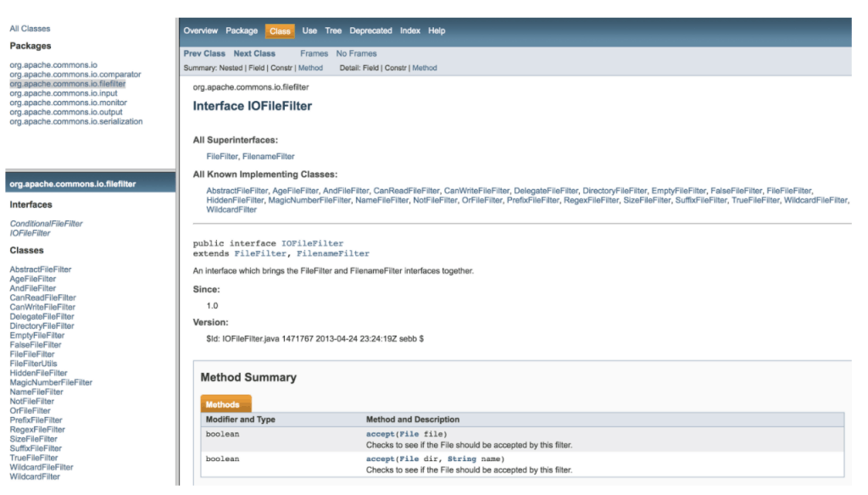Open the Help tab
The image size is (868, 495).
[x=437, y=31]
